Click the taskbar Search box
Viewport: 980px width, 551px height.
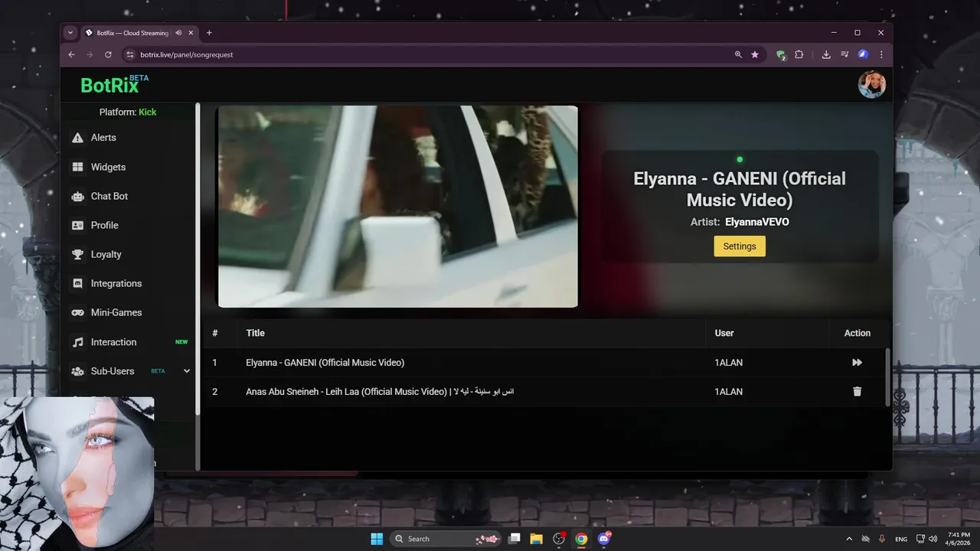[x=446, y=539]
